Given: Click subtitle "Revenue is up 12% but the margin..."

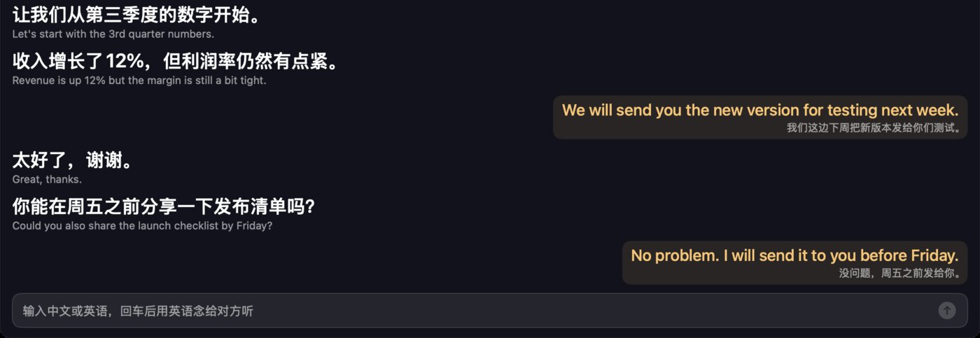Looking at the screenshot, I should [x=139, y=80].
